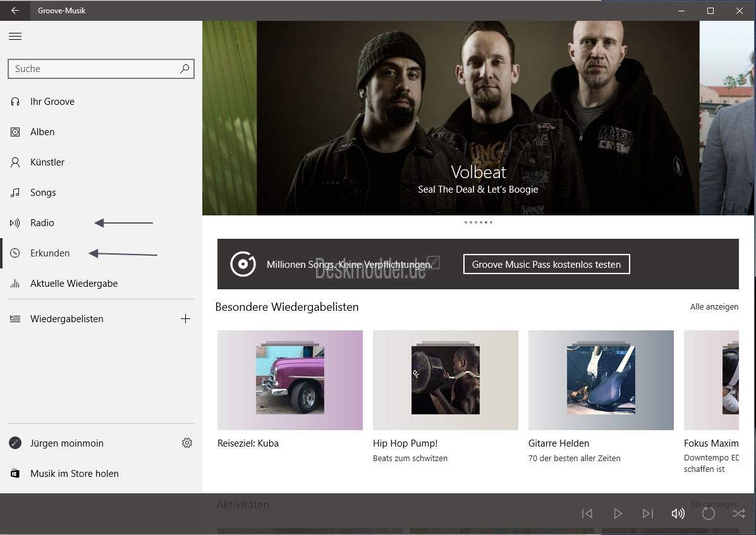The width and height of the screenshot is (756, 535).
Task: Click the Groove disc logo in banner
Action: (x=243, y=264)
